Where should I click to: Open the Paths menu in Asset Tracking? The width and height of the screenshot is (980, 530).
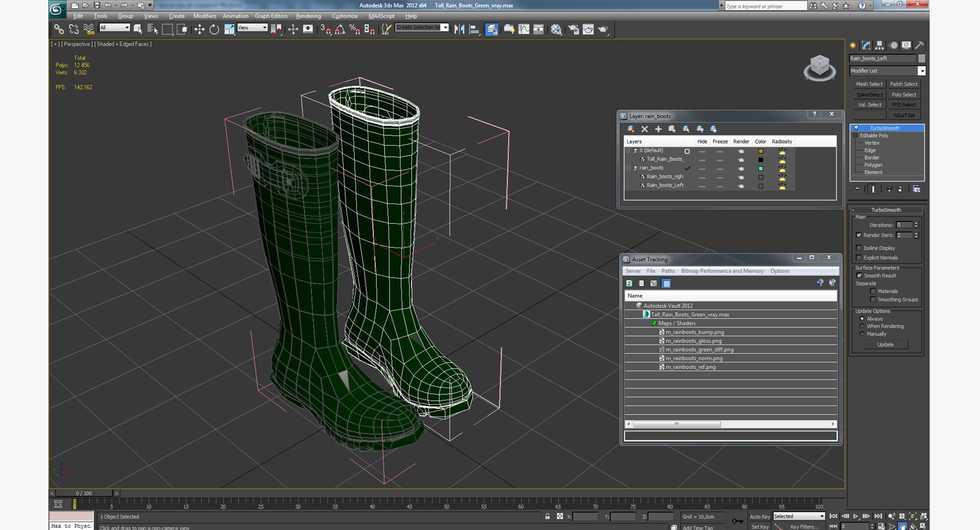[x=667, y=271]
